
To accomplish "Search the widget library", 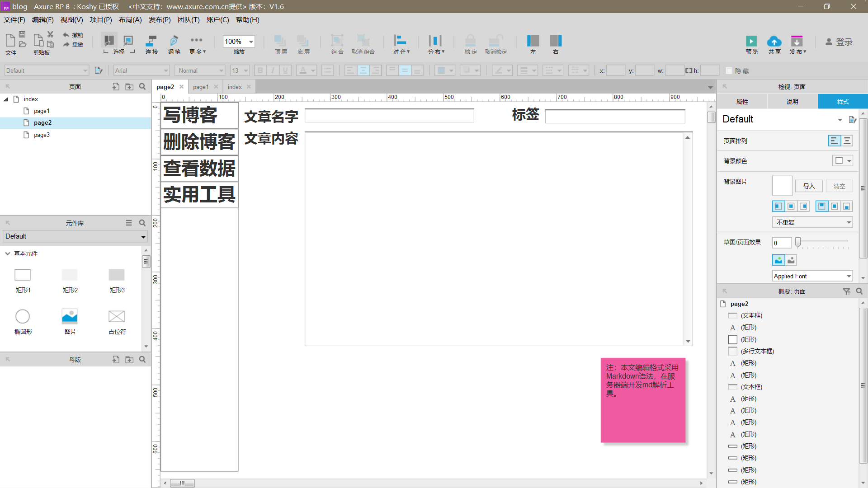I will click(142, 223).
